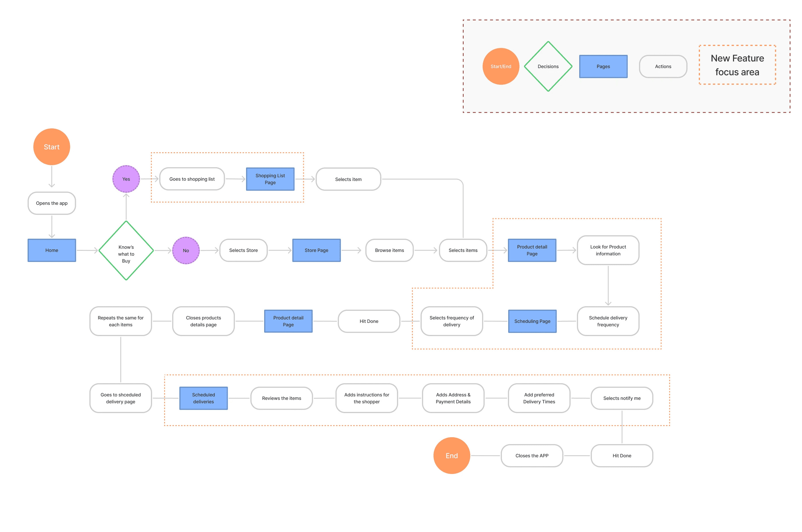Select the Browse items action node
This screenshot has width=802, height=532.
point(389,250)
